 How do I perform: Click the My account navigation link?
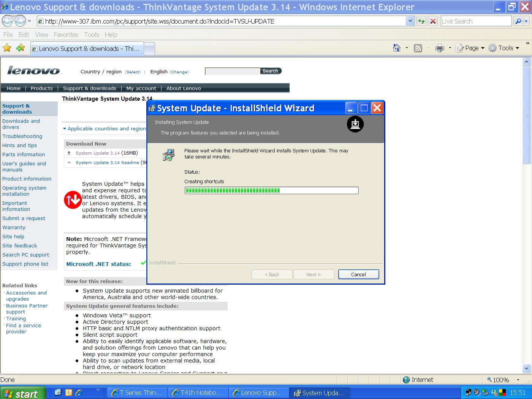pyautogui.click(x=141, y=88)
